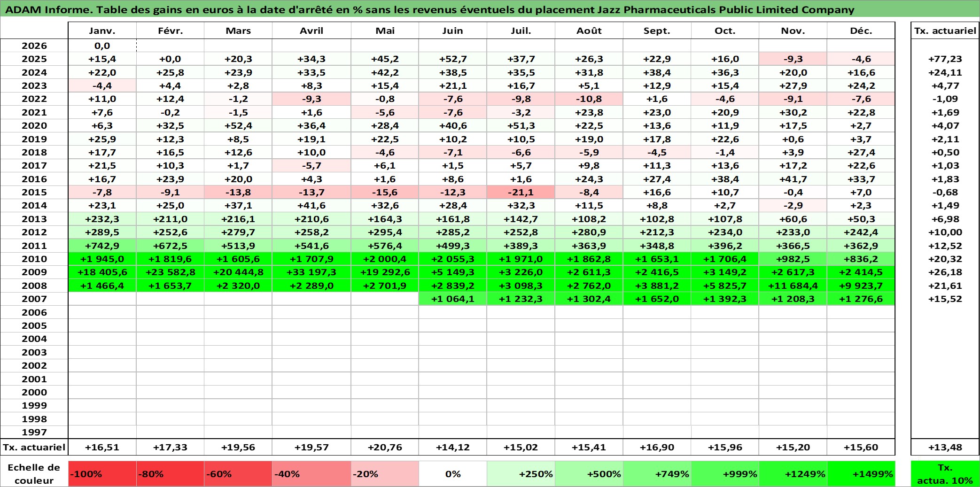
Task: Select the +77,23 actuarial rate for 2025
Action: pyautogui.click(x=945, y=59)
